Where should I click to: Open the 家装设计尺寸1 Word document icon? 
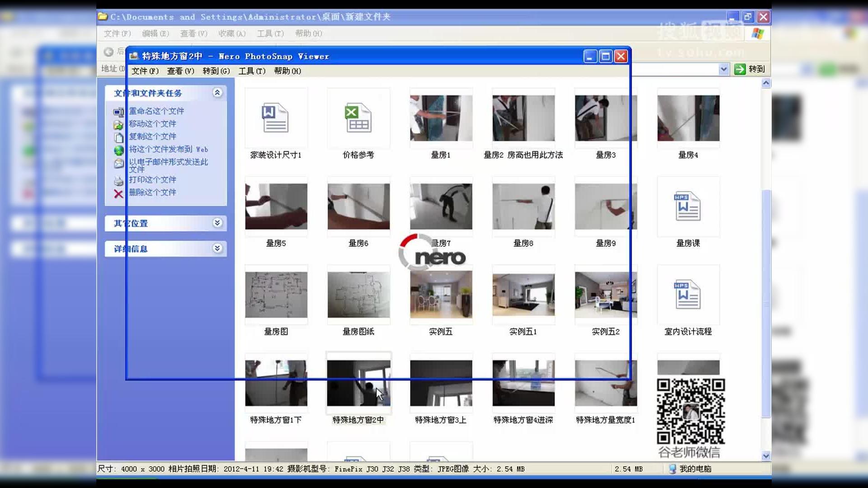(x=275, y=118)
